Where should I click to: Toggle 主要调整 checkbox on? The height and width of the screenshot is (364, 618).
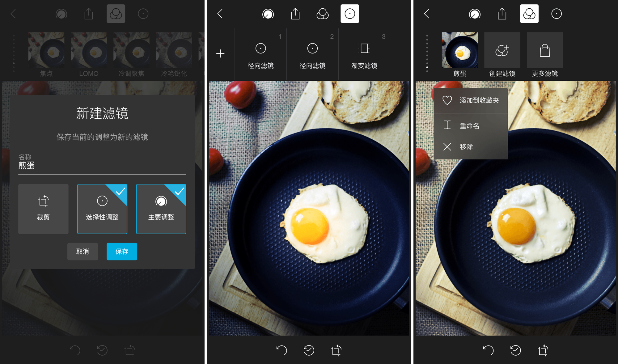pyautogui.click(x=160, y=209)
